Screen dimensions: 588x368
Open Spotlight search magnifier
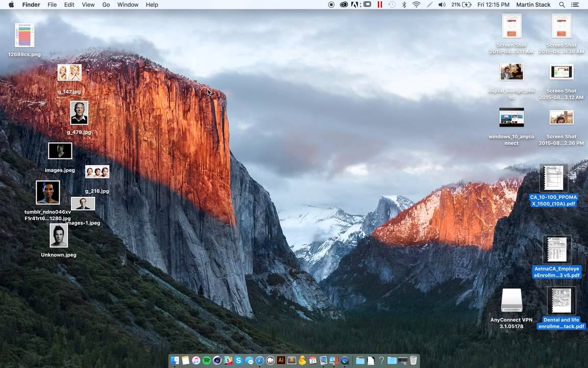(x=562, y=5)
